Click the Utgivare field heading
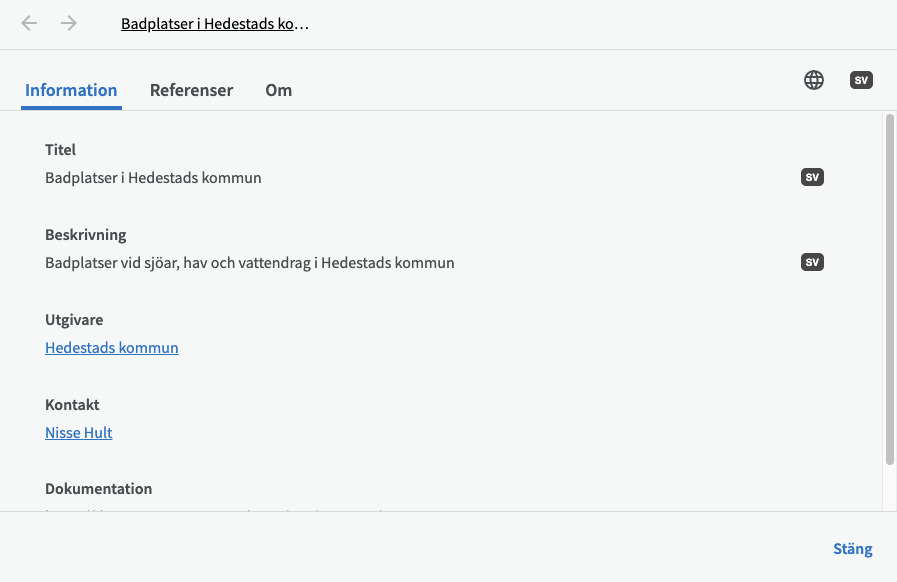Image resolution: width=897 pixels, height=582 pixels. pyautogui.click(x=74, y=320)
